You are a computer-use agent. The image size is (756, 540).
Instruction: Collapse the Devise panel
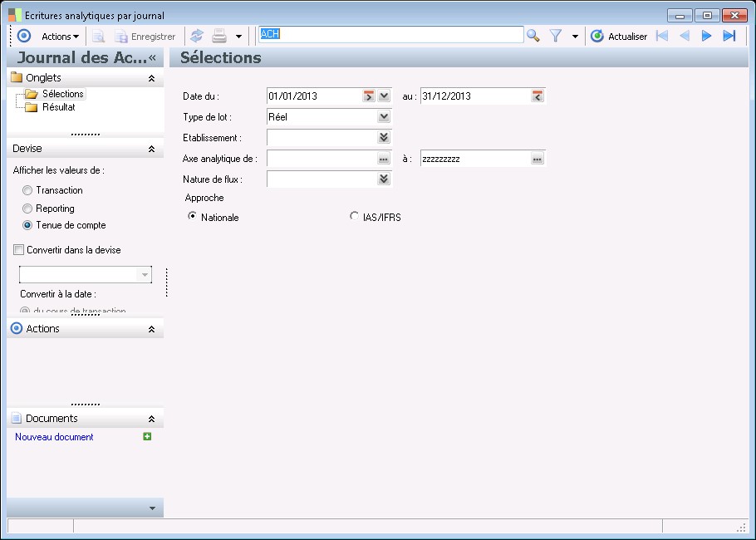point(151,149)
